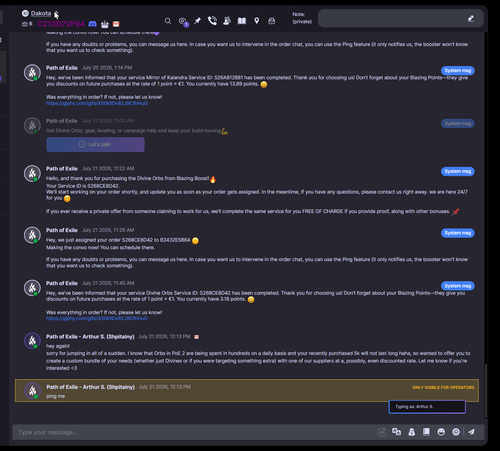Click the circled plus icon in message bar
The height and width of the screenshot is (451, 500).
pyautogui.click(x=456, y=432)
